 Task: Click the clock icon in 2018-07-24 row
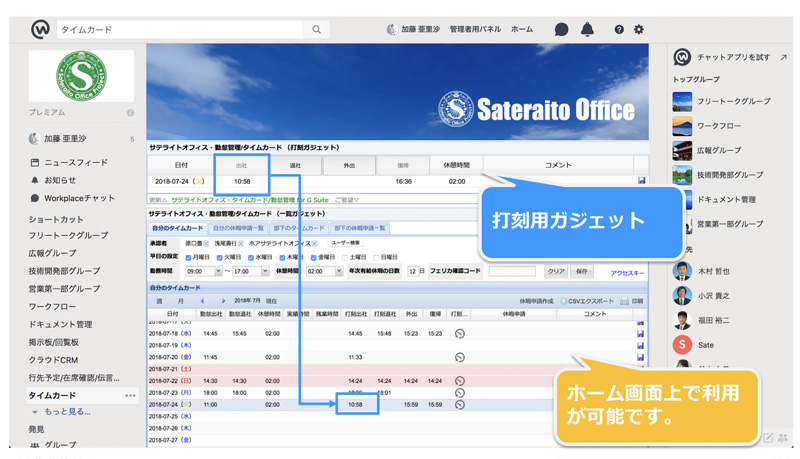point(460,405)
